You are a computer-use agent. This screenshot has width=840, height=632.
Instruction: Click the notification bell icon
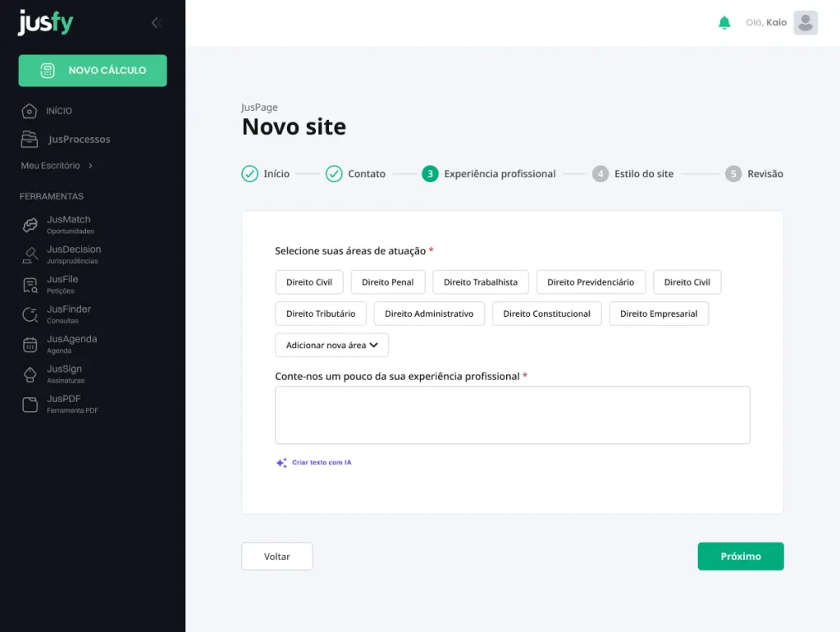point(724,23)
